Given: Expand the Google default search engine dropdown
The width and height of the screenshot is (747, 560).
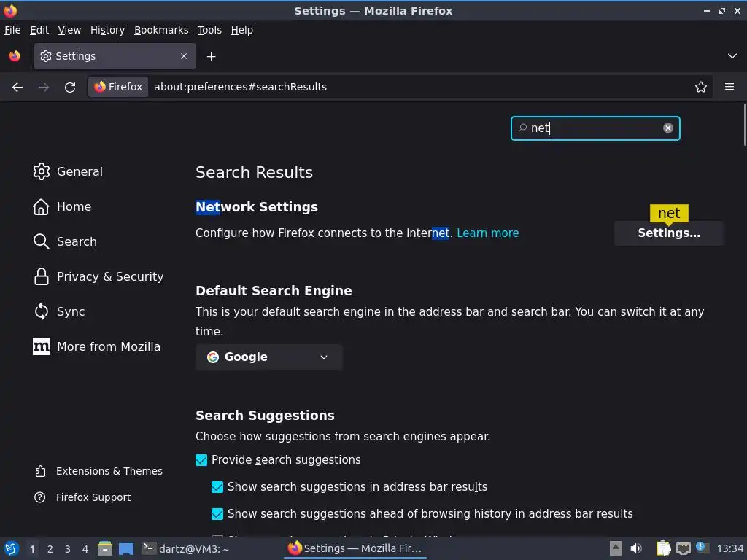Looking at the screenshot, I should 268,357.
